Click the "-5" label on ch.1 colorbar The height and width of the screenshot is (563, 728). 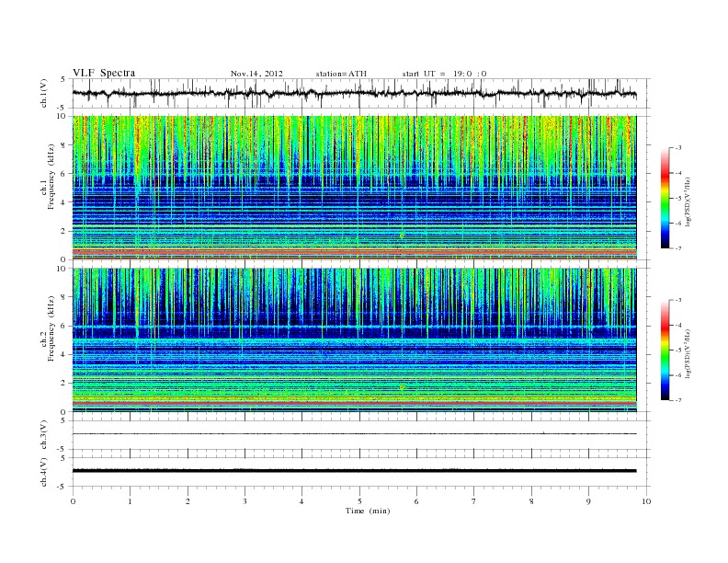[x=678, y=198]
